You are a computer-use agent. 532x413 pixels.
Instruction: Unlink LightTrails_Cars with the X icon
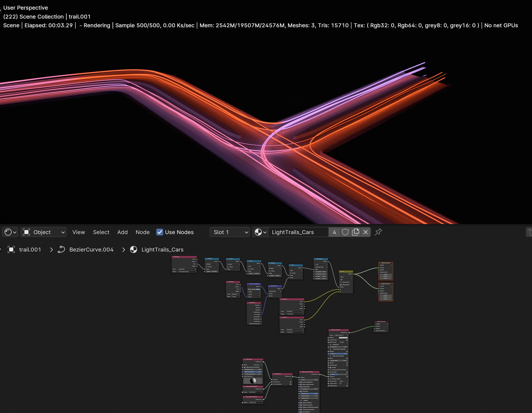coord(366,232)
